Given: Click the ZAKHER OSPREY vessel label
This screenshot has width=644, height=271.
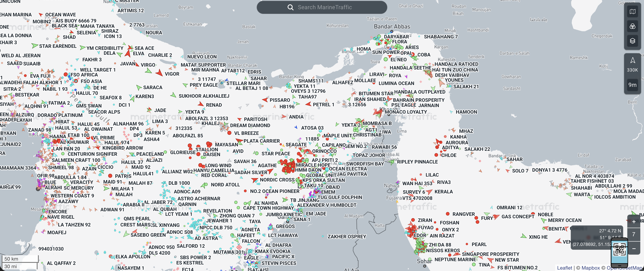Looking at the screenshot, I should point(347,236).
